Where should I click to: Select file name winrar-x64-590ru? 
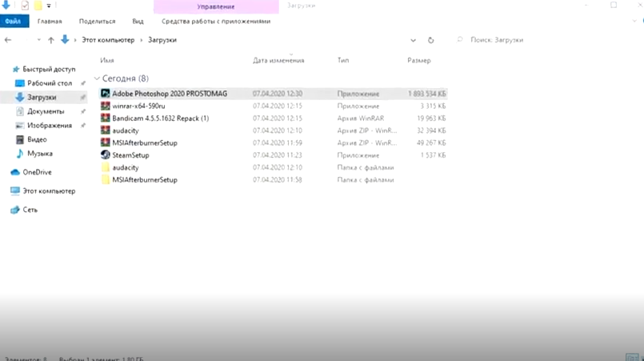tap(139, 106)
